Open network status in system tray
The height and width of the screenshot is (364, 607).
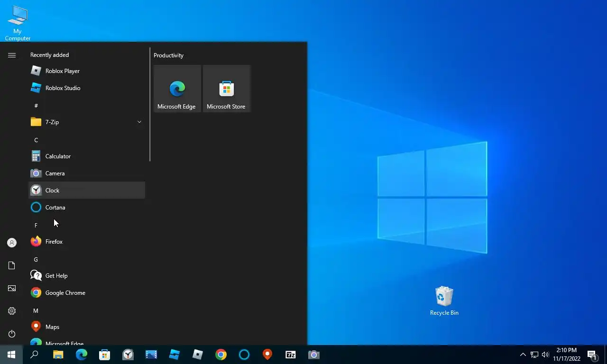tap(534, 355)
